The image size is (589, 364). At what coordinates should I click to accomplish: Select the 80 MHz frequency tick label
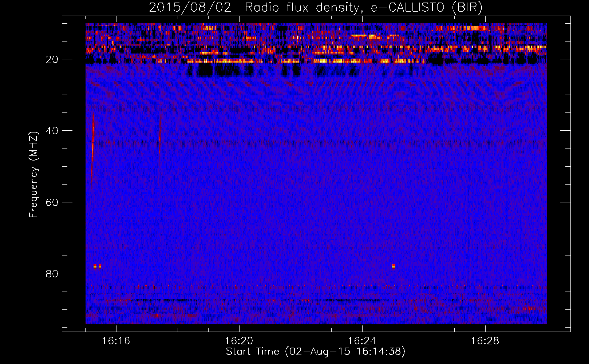tap(52, 274)
